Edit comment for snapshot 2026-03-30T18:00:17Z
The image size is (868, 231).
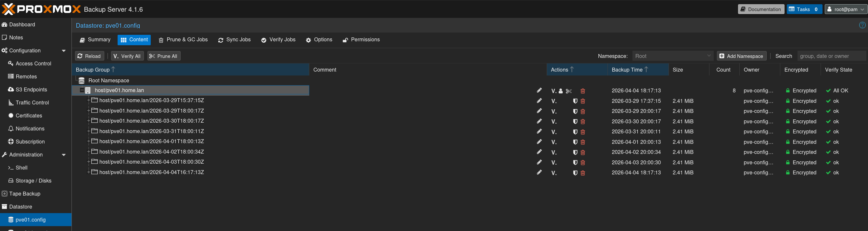[539, 121]
